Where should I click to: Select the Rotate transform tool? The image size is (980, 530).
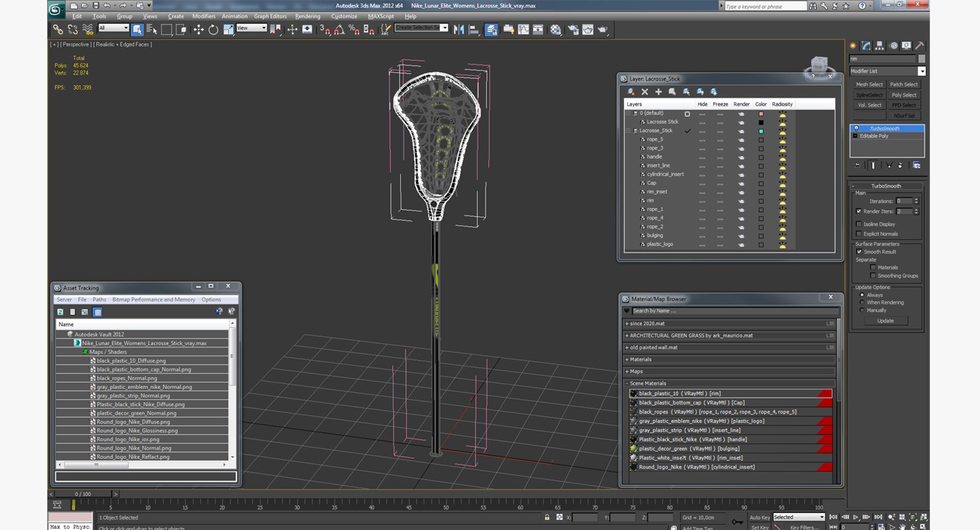tap(213, 30)
